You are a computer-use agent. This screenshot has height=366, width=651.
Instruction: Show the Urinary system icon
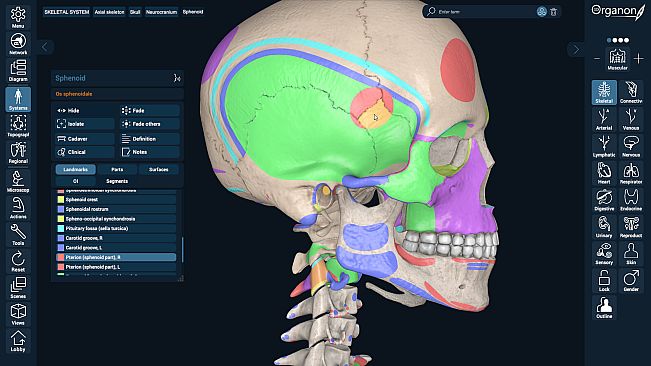pyautogui.click(x=604, y=227)
